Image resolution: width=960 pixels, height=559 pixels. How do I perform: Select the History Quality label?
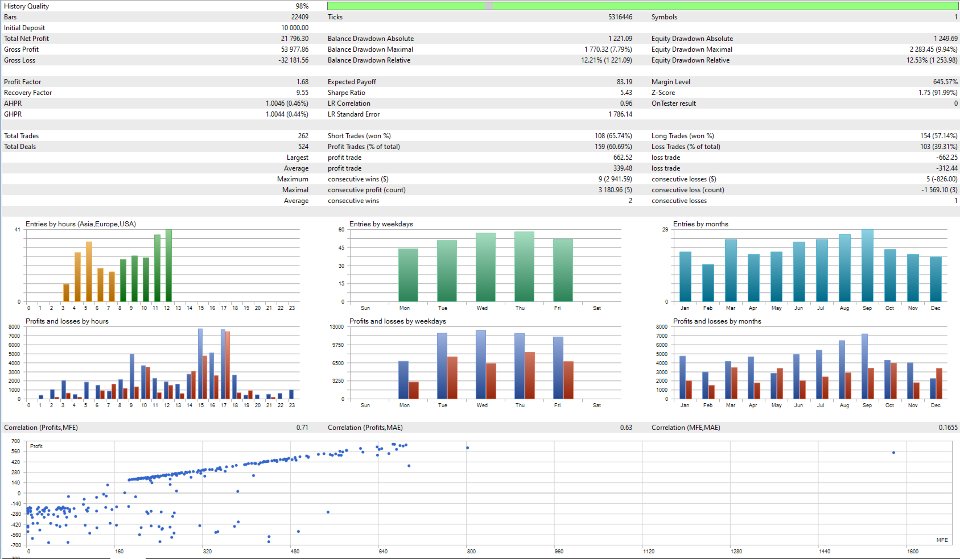[26, 6]
